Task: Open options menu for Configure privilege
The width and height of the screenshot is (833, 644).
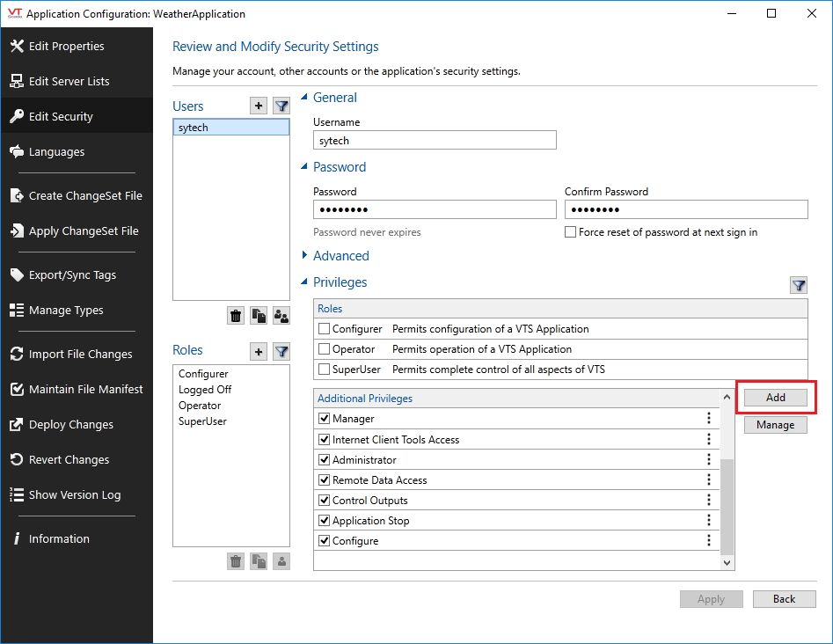Action: 709,540
